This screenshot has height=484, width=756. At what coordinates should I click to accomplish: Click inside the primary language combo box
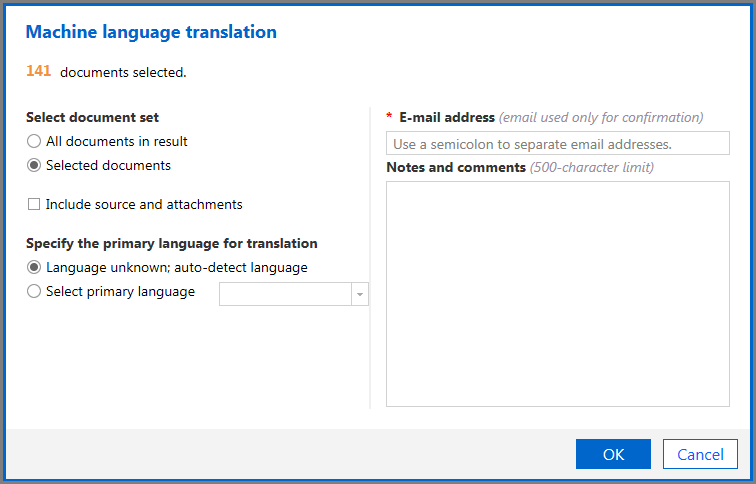(x=285, y=294)
